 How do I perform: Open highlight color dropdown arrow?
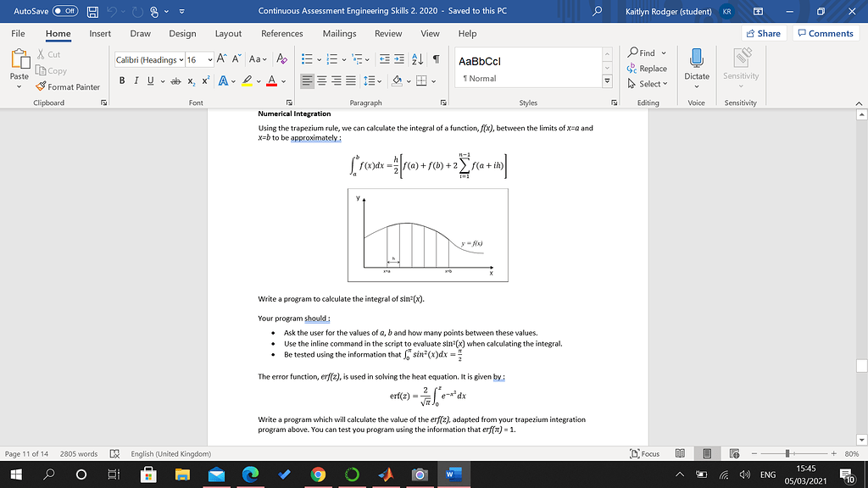click(259, 81)
